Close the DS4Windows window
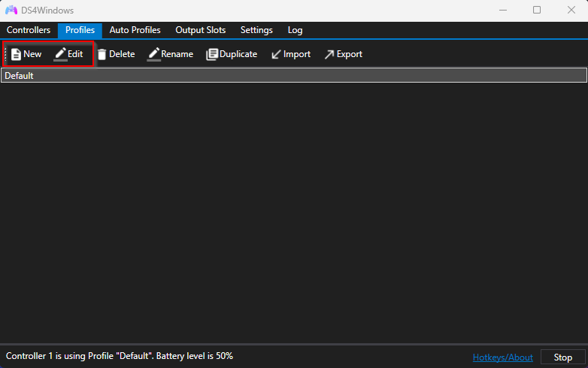Image resolution: width=588 pixels, height=368 pixels. coord(571,10)
